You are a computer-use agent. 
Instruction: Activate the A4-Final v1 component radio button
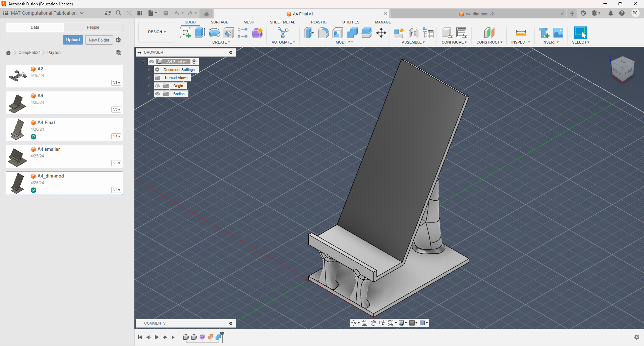point(194,62)
